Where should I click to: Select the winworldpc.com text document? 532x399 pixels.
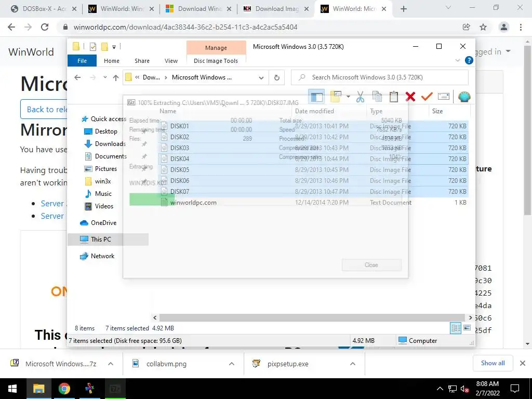(x=313, y=203)
